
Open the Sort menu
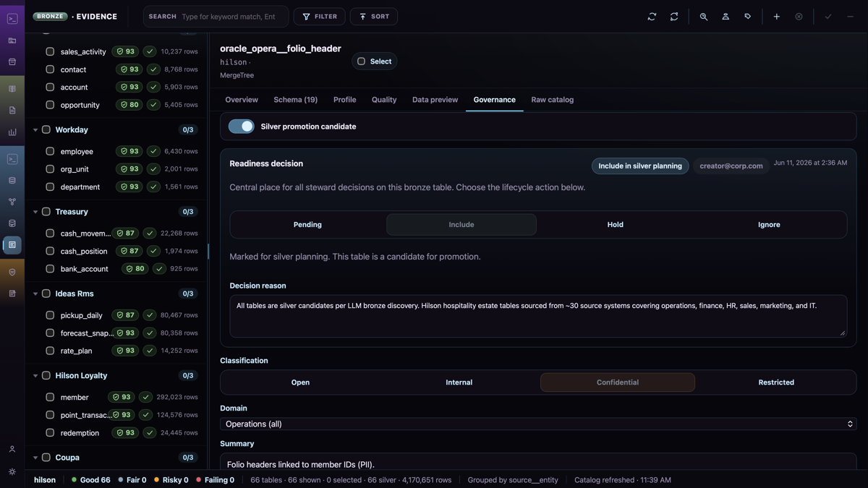(x=374, y=17)
